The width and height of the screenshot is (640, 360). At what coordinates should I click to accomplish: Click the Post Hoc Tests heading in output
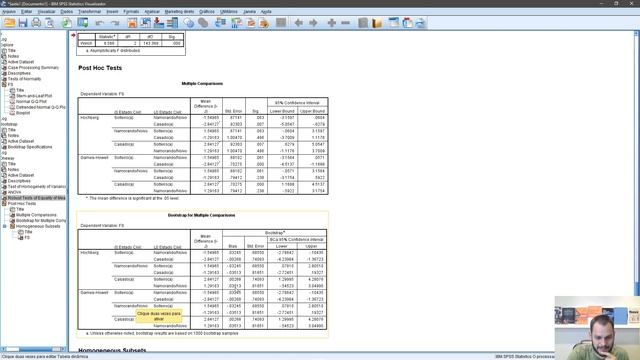pos(100,68)
